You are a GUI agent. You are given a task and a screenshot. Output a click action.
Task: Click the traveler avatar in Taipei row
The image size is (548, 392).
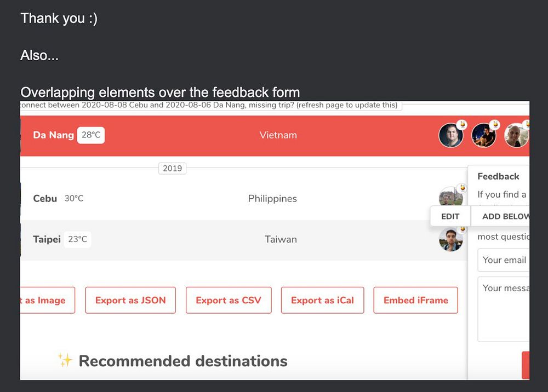451,239
